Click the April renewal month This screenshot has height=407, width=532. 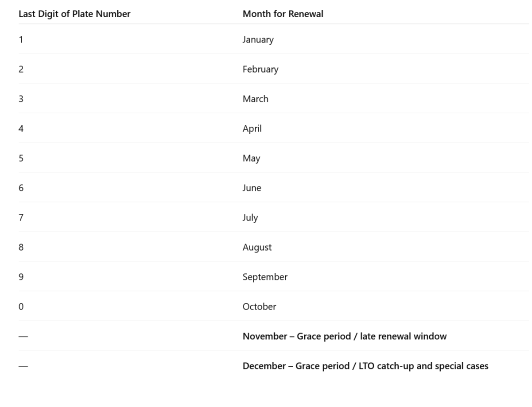(x=252, y=128)
